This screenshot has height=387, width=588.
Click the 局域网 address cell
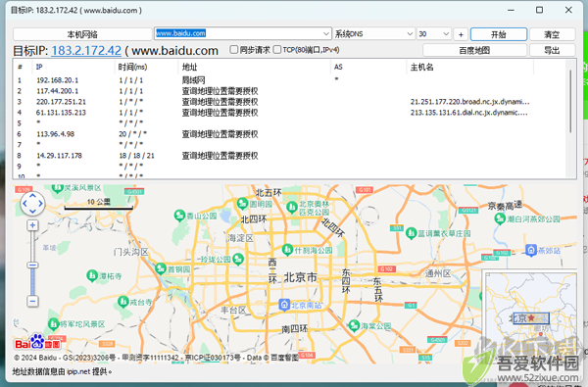pyautogui.click(x=193, y=80)
